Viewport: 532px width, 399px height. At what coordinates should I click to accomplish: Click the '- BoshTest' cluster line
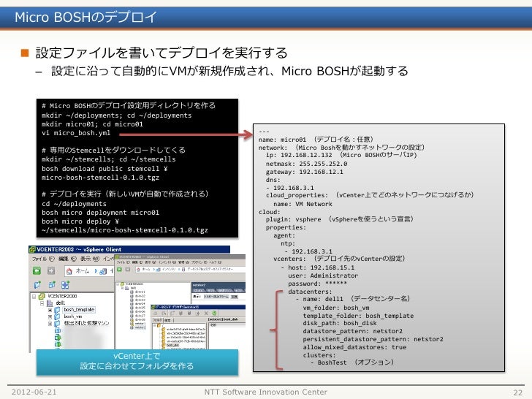(x=352, y=362)
